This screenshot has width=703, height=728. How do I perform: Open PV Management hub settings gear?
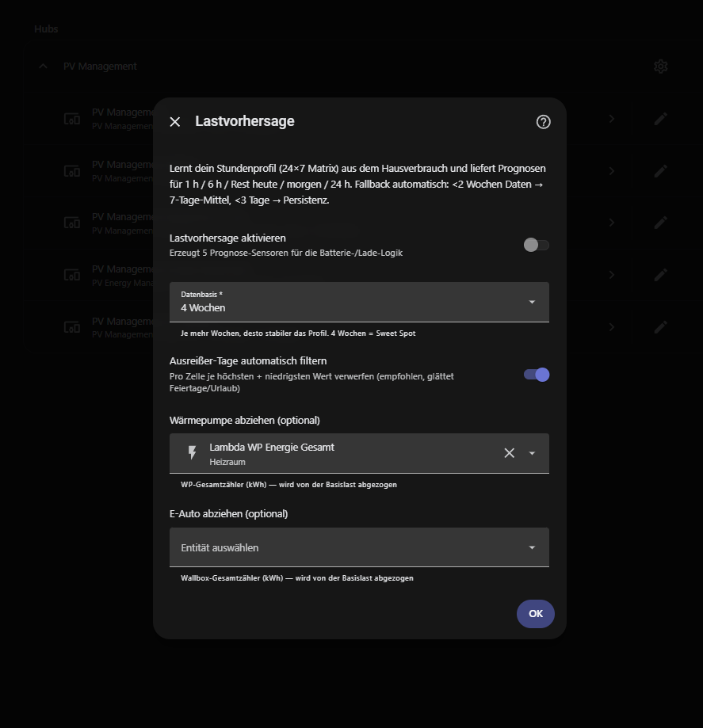pos(661,67)
